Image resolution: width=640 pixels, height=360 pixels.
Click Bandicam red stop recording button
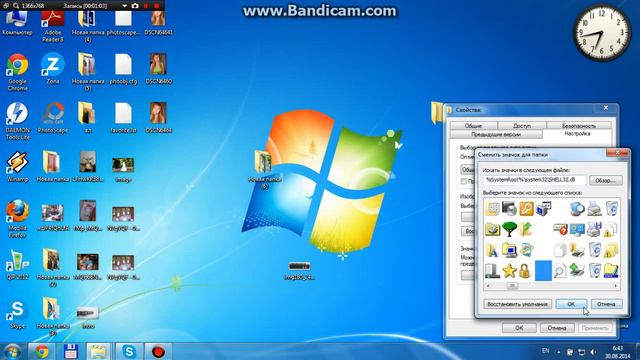(x=156, y=6)
